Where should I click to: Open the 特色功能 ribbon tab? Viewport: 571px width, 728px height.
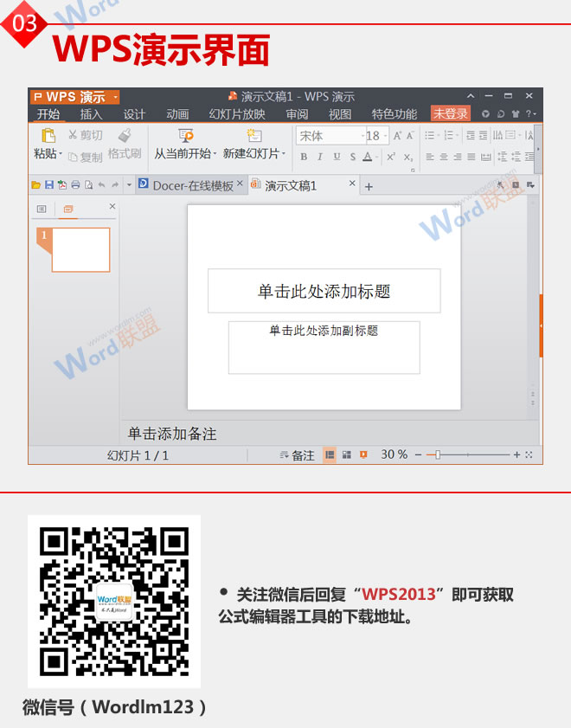394,114
